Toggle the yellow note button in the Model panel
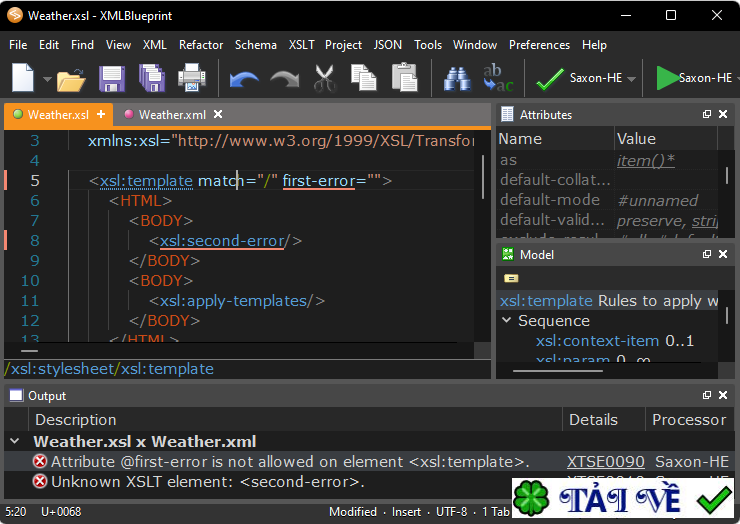 [x=511, y=278]
